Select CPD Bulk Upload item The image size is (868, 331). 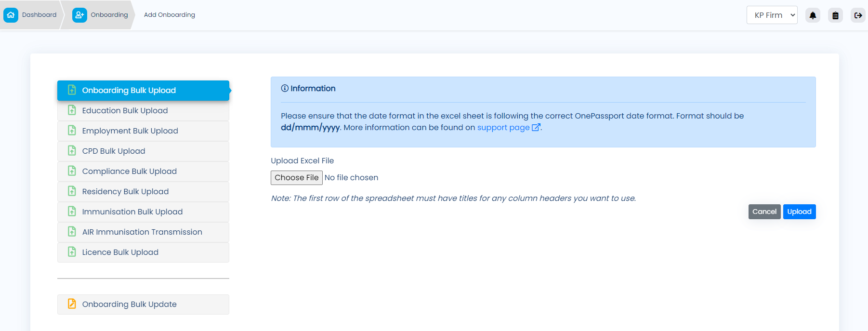[143, 151]
